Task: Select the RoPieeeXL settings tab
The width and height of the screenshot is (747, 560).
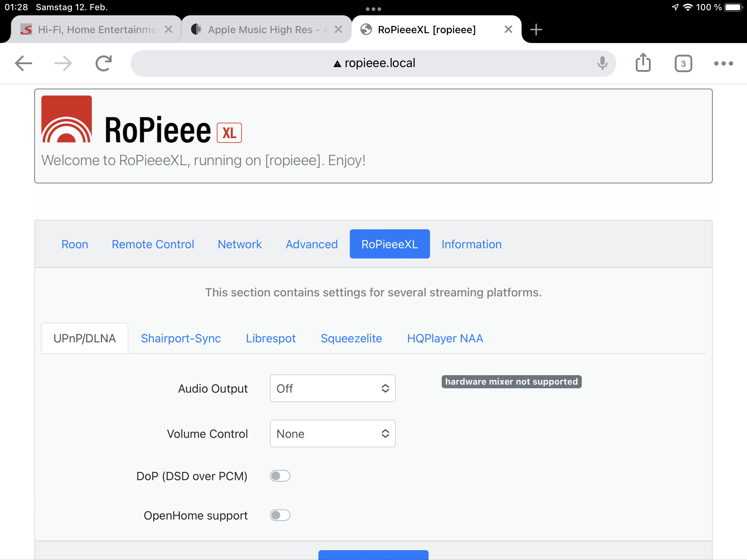Action: [390, 244]
